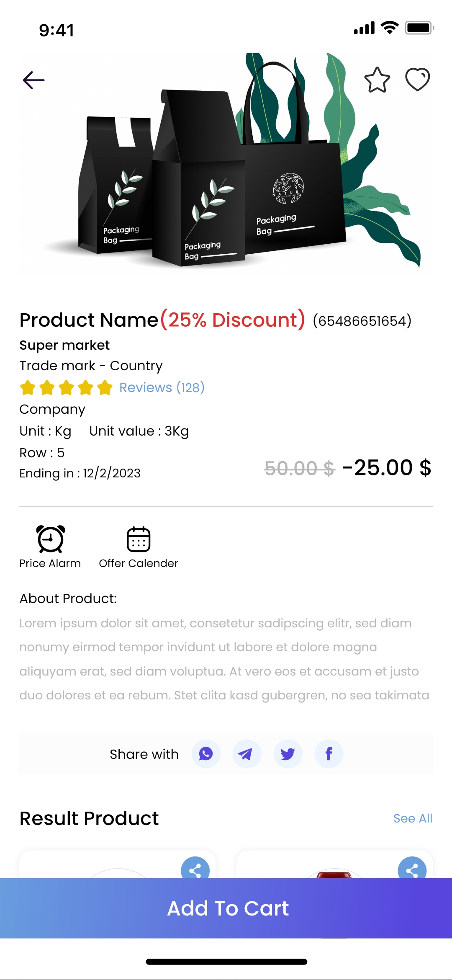Share product via Facebook icon

click(x=329, y=754)
